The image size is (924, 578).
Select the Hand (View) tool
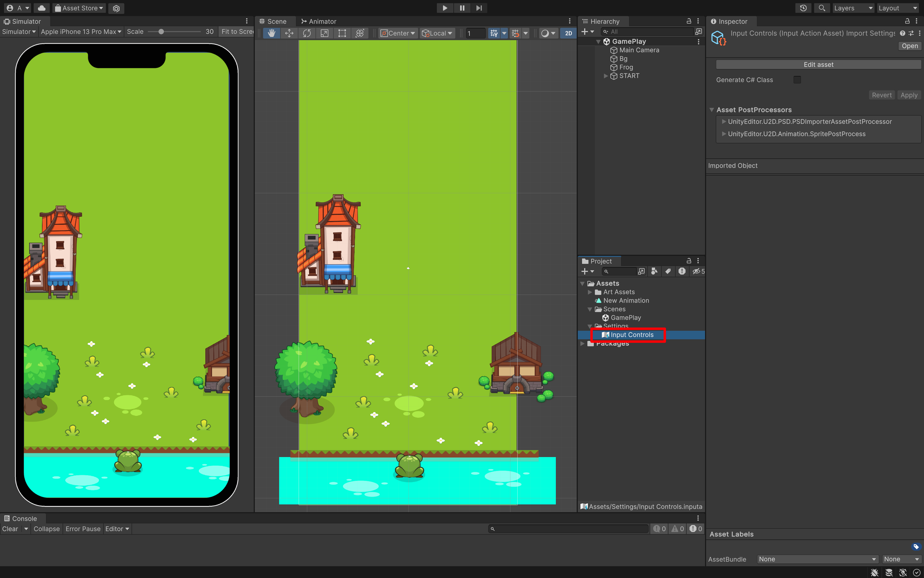pos(271,33)
